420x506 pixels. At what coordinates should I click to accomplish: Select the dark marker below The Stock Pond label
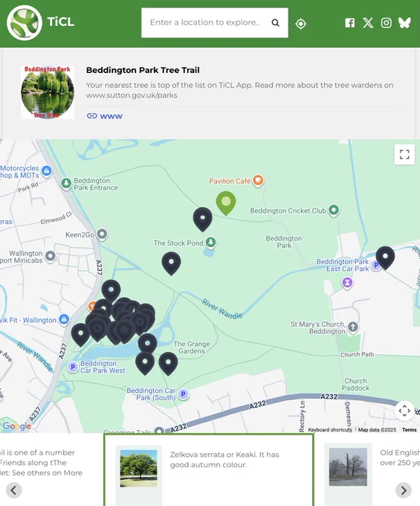click(x=171, y=263)
